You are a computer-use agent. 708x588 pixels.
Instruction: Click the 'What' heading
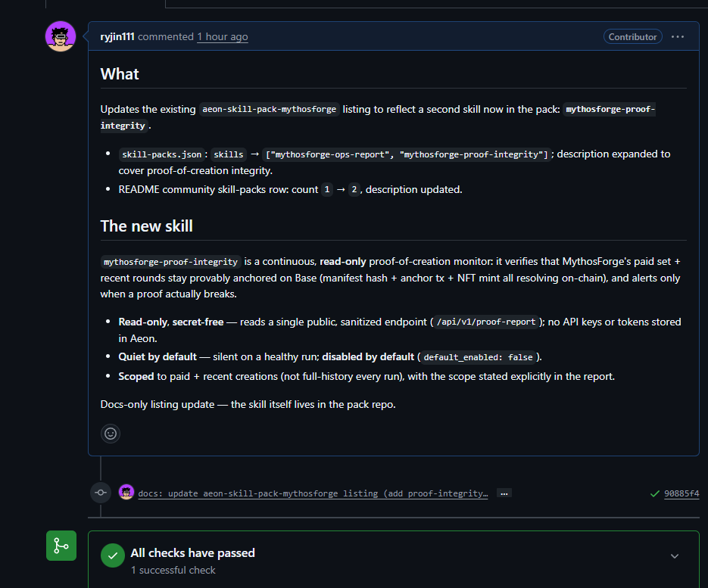pyautogui.click(x=120, y=73)
